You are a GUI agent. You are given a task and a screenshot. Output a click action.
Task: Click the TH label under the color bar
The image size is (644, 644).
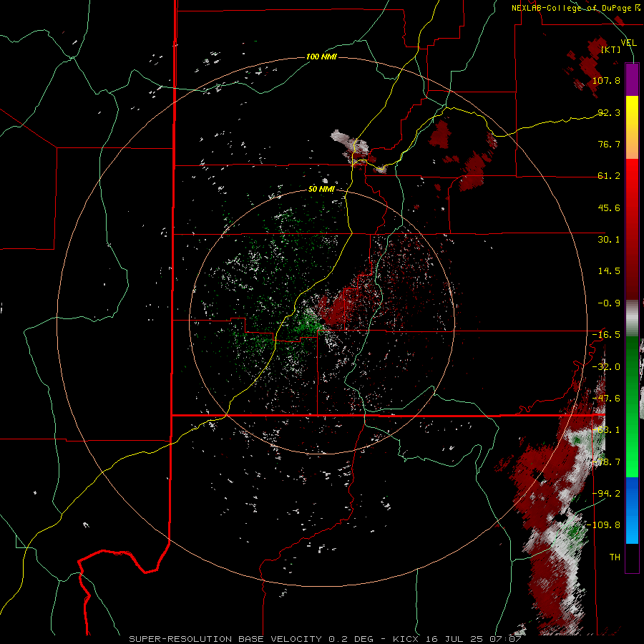(615, 557)
